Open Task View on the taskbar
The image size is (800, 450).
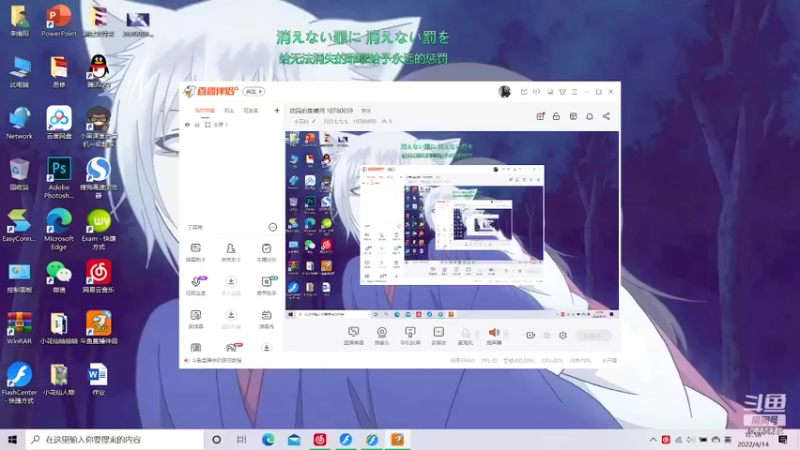click(x=241, y=439)
